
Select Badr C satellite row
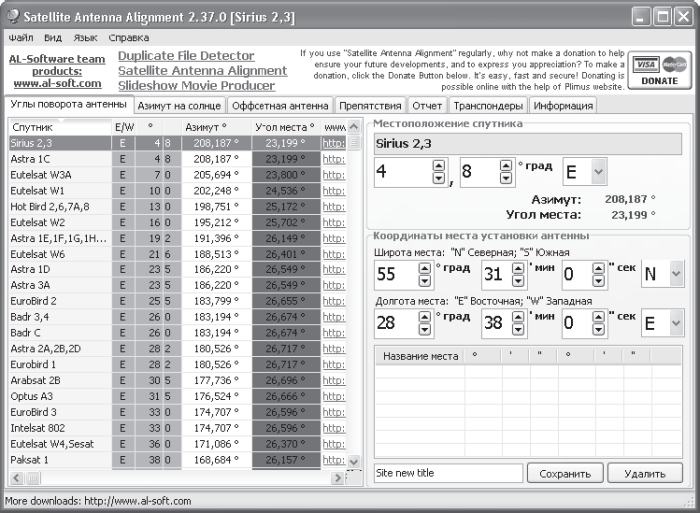click(x=177, y=333)
